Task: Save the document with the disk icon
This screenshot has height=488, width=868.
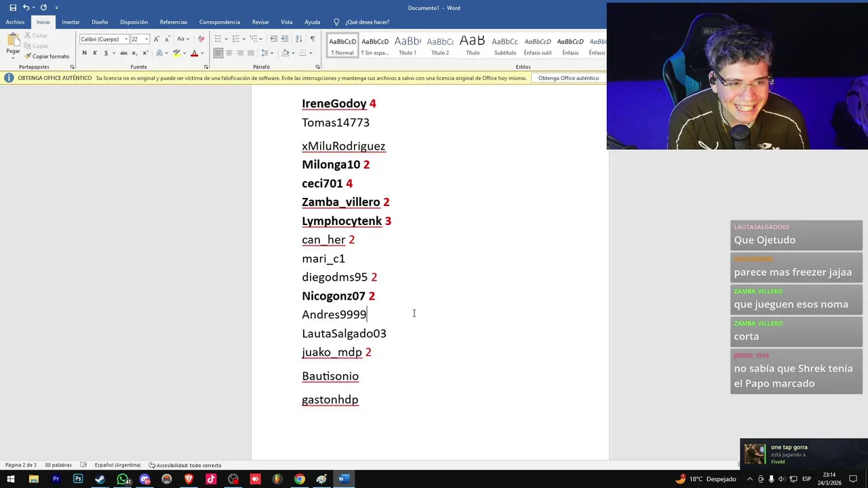Action: 13,7
